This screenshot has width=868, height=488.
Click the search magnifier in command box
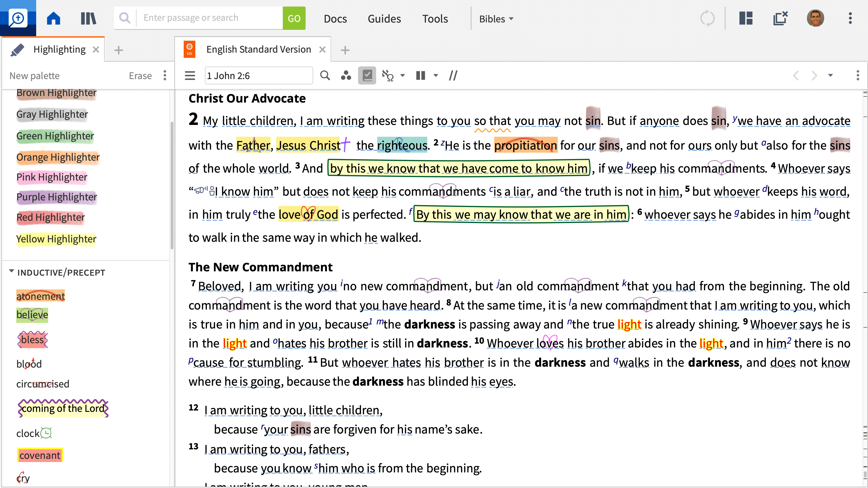pyautogui.click(x=125, y=18)
